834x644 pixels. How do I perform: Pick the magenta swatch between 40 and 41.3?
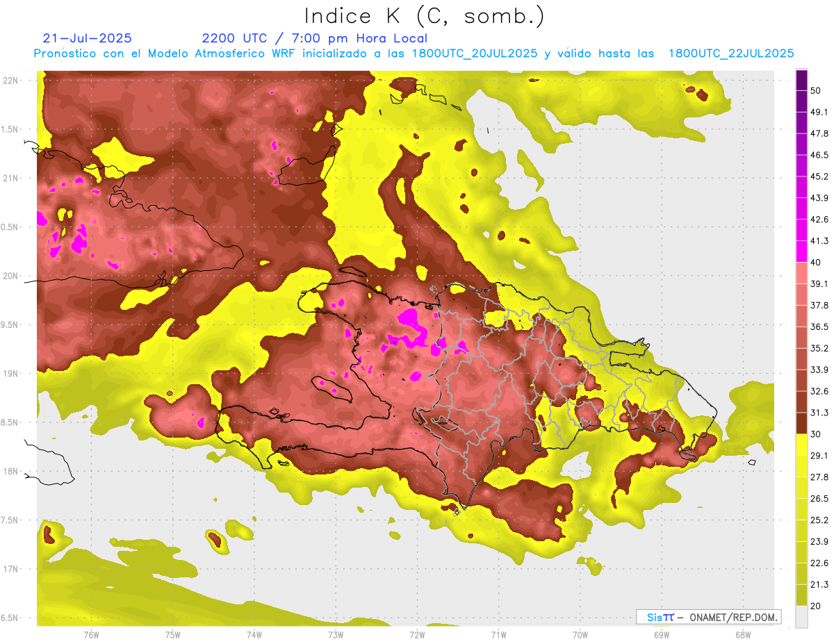pos(801,251)
